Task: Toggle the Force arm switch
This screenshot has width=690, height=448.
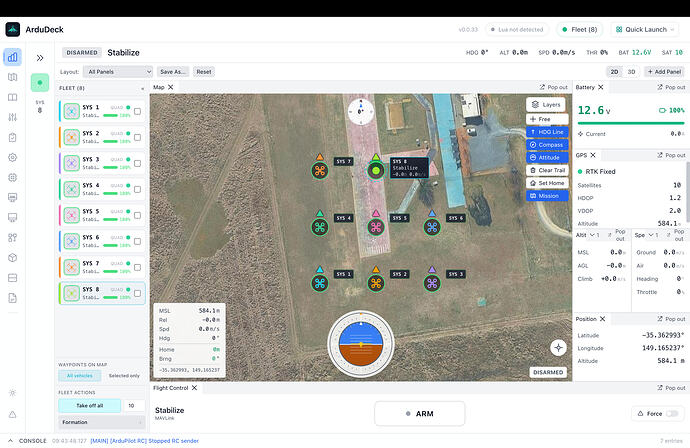Action: [x=672, y=414]
